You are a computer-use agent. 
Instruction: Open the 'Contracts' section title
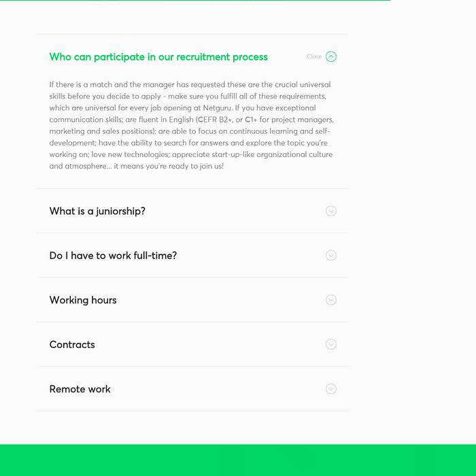[x=72, y=345]
